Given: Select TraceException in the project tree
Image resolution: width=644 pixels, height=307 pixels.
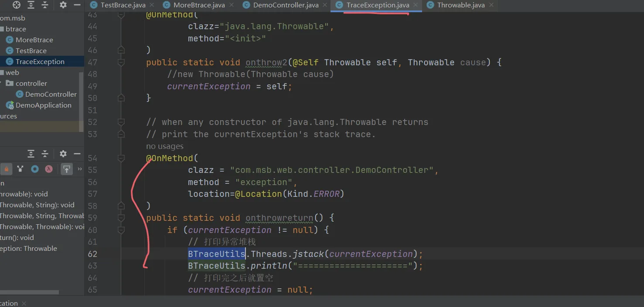Looking at the screenshot, I should [x=40, y=61].
